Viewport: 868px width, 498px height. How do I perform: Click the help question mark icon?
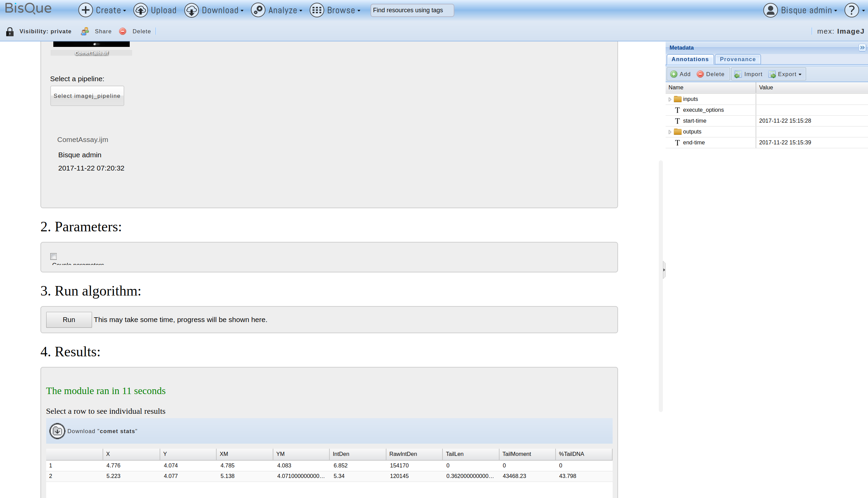pos(852,10)
